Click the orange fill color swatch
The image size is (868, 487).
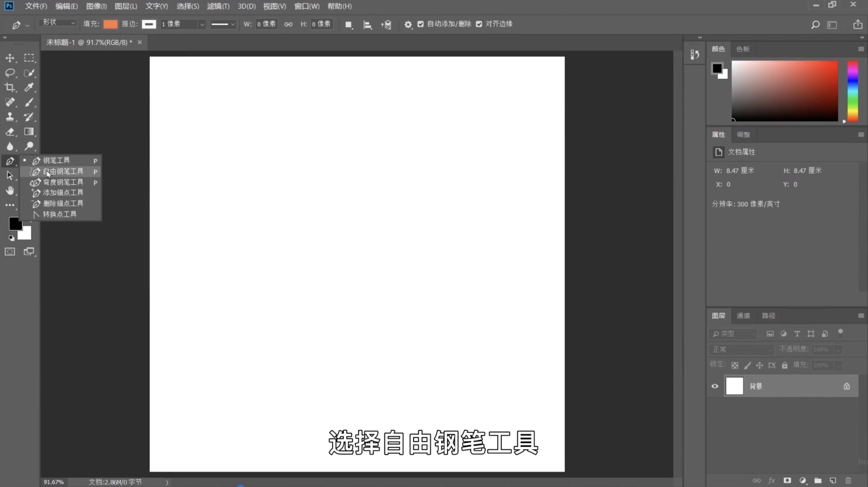coord(110,24)
